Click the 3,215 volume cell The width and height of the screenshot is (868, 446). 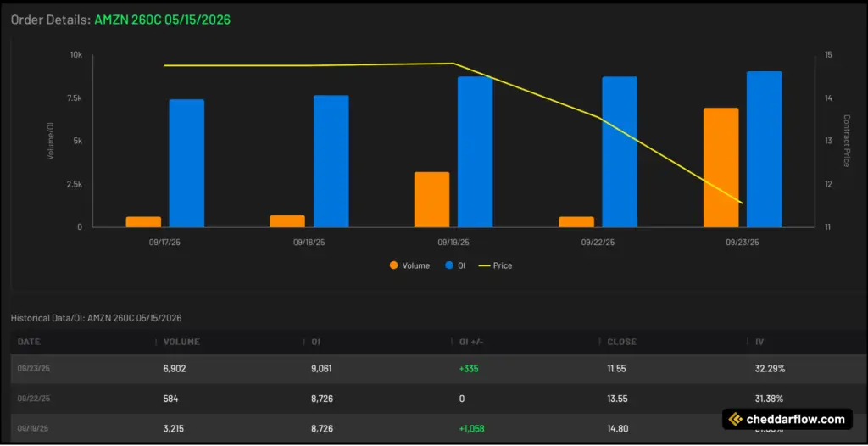[175, 428]
